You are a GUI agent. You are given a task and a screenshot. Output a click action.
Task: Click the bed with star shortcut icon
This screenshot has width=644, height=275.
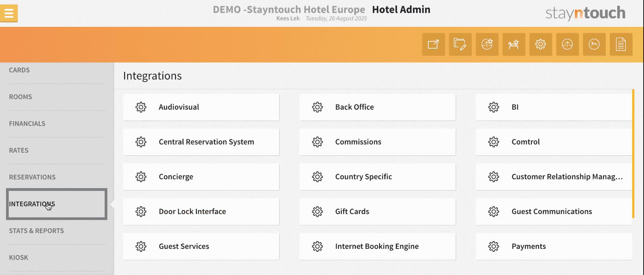point(514,44)
